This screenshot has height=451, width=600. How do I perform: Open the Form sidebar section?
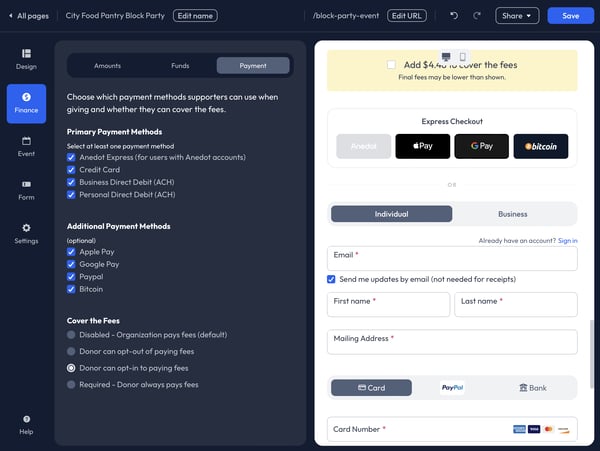26,190
